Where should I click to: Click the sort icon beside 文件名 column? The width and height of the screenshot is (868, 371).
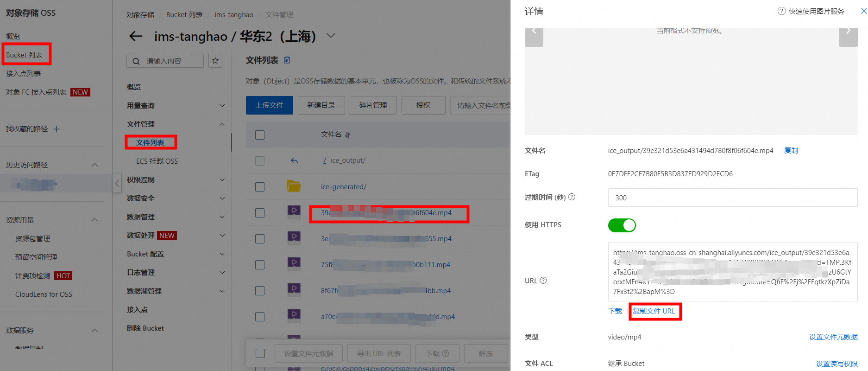(348, 135)
